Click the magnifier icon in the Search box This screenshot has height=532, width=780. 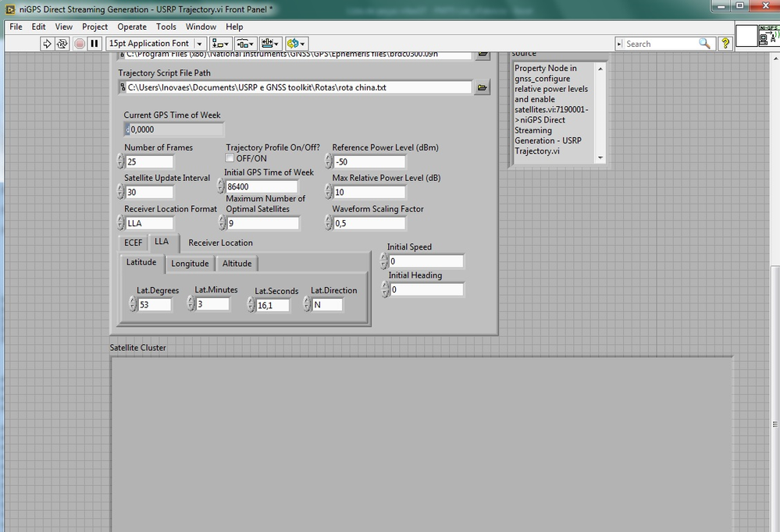(704, 44)
